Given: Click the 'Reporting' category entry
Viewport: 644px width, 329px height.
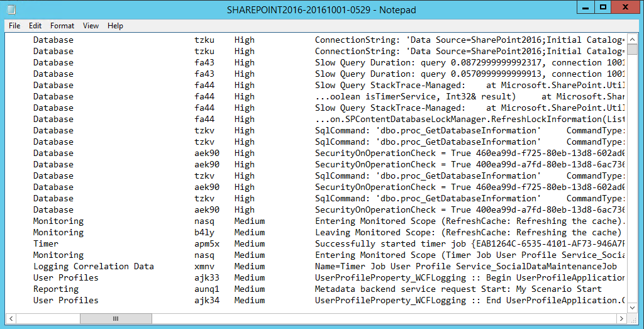Looking at the screenshot, I should [56, 289].
